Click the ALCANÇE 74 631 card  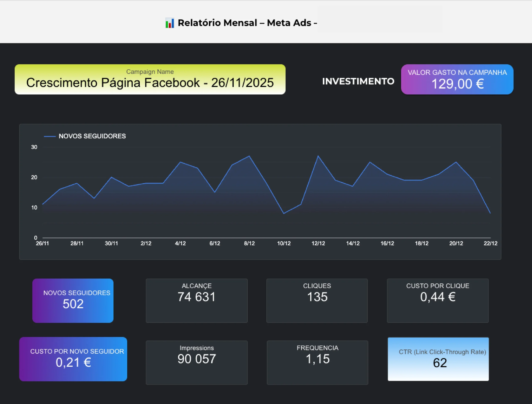coord(197,301)
